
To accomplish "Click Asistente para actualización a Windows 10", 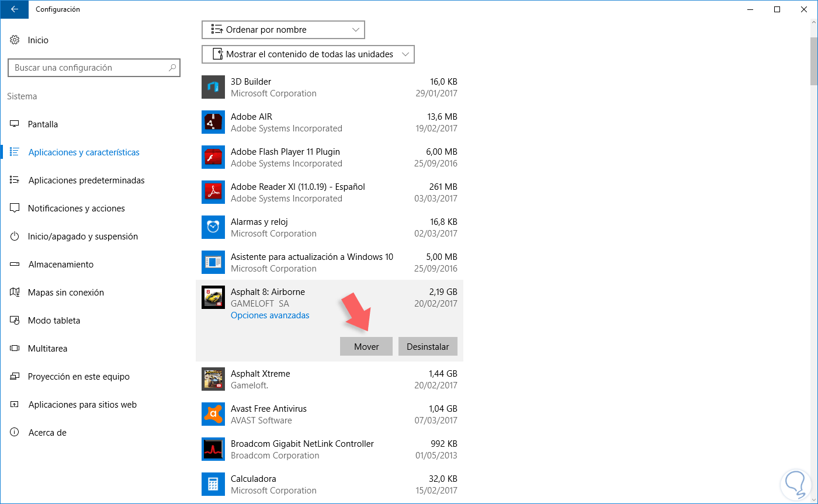I will tap(312, 257).
